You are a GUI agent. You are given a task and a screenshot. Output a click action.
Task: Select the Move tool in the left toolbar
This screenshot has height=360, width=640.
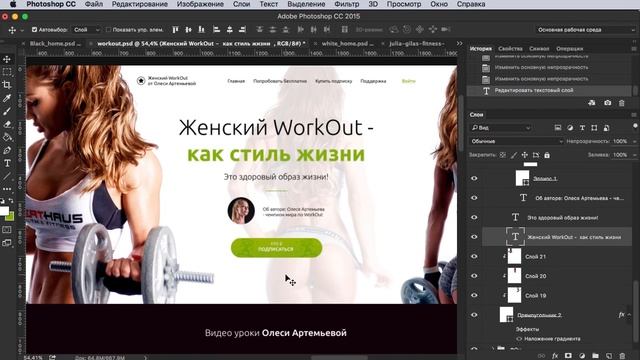click(7, 59)
